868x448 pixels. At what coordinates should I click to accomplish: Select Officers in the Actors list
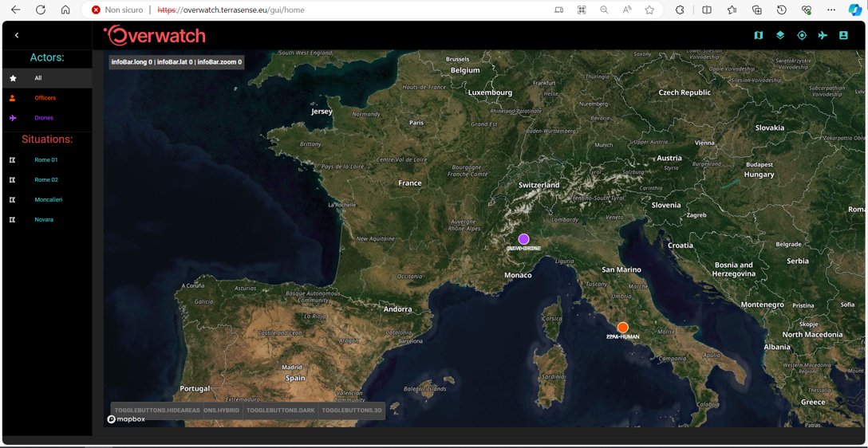tap(45, 98)
